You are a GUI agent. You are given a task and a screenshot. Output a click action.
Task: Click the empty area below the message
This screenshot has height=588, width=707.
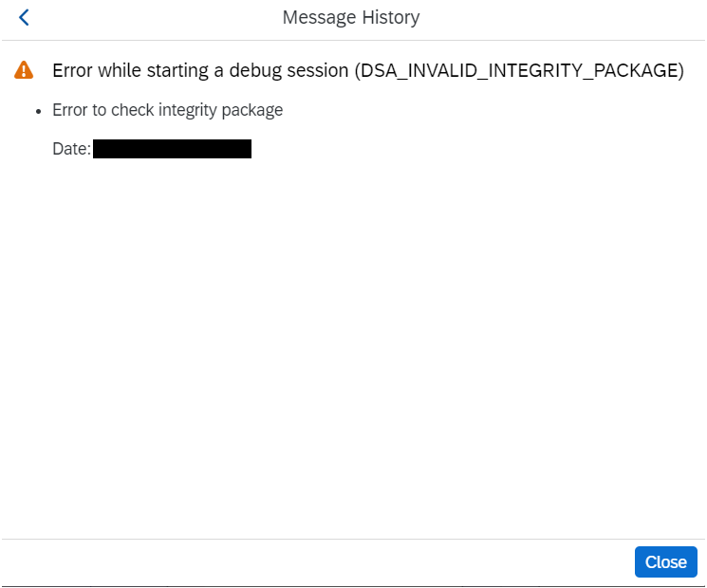click(x=353, y=347)
